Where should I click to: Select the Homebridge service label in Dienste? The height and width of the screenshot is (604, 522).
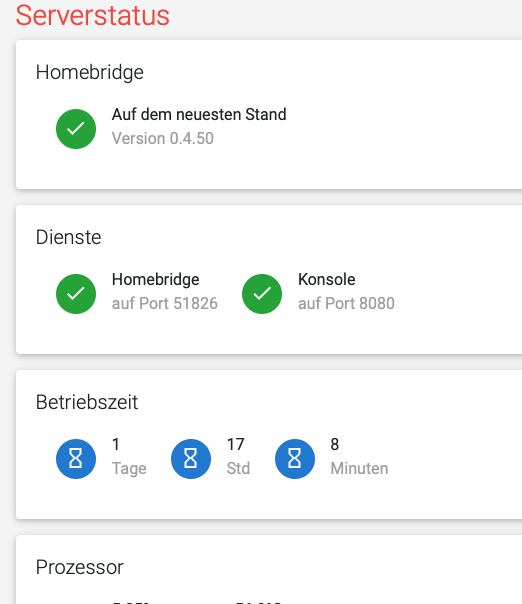click(156, 280)
